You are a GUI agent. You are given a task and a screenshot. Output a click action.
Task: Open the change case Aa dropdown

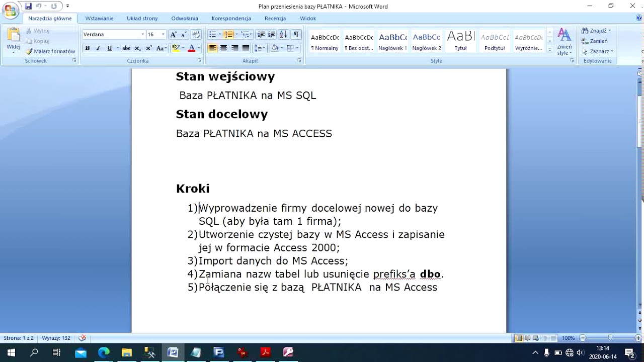point(161,48)
